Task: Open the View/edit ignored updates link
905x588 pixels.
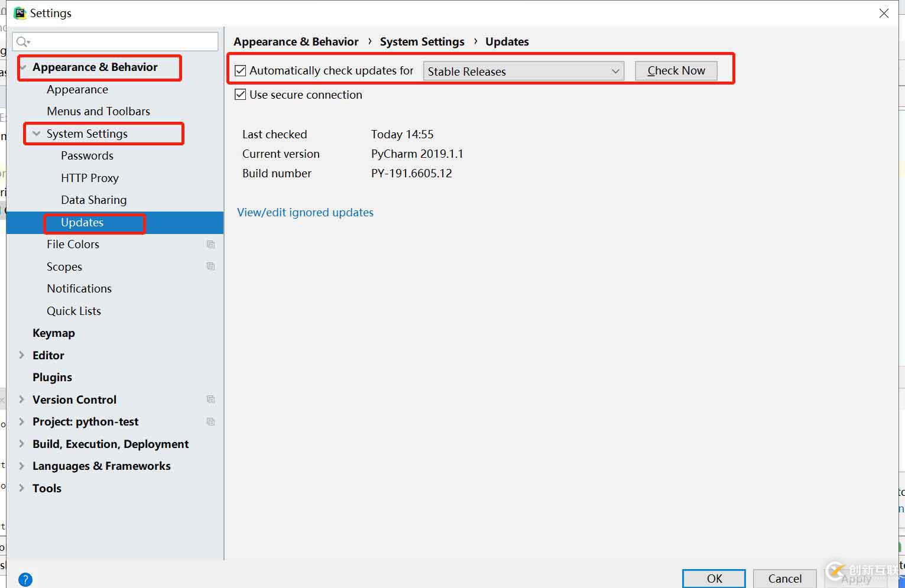Action: [x=305, y=212]
